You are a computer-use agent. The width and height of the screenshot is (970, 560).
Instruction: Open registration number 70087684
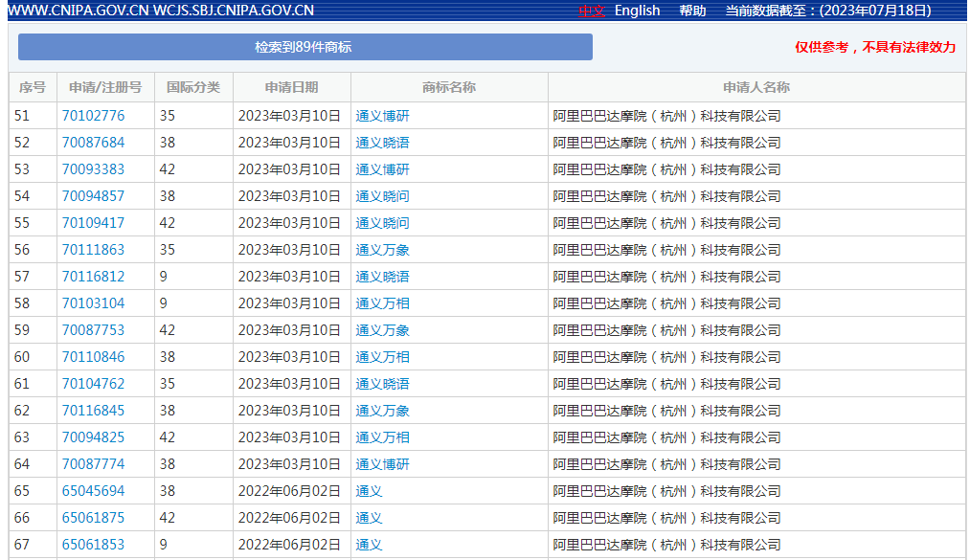click(93, 143)
